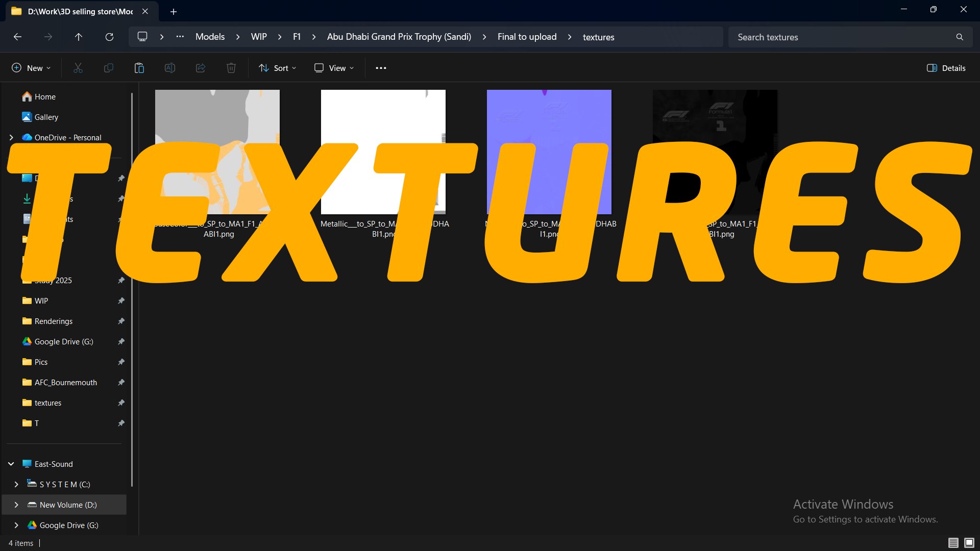Select the Metallic texture thumbnail
The height and width of the screenshot is (551, 980).
coord(383,152)
